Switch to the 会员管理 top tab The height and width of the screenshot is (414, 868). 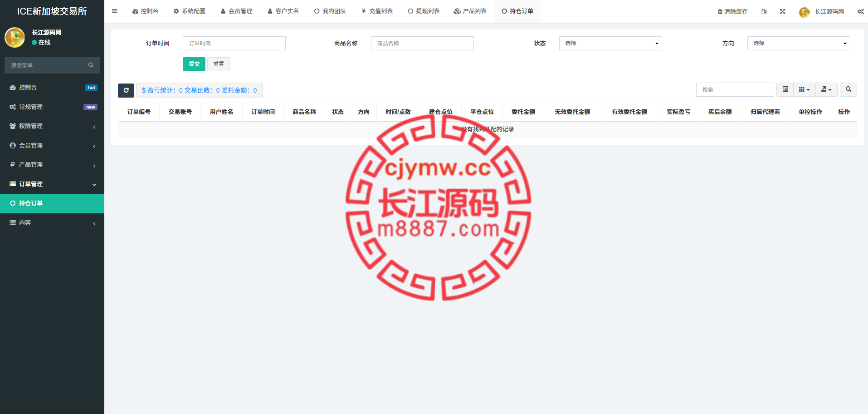click(236, 11)
